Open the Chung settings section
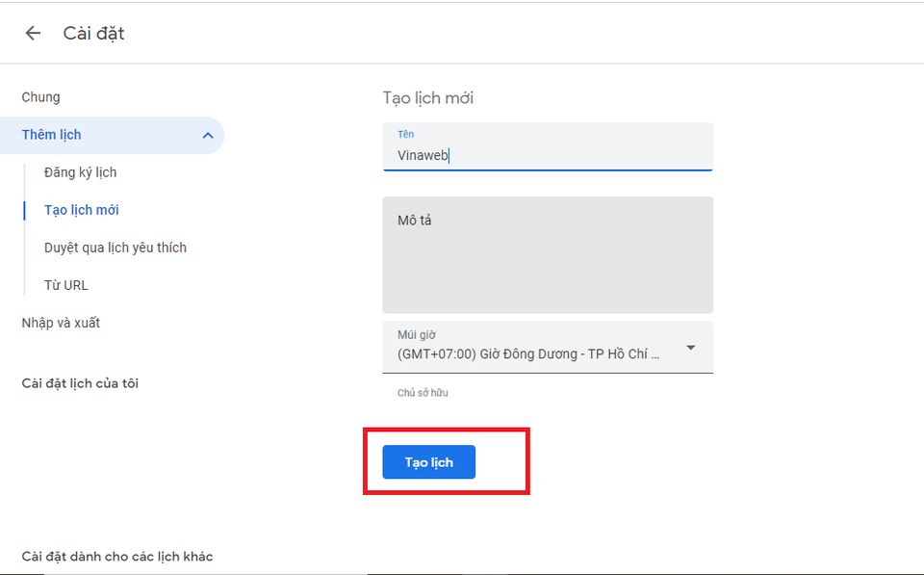The image size is (924, 575). pyautogui.click(x=40, y=97)
